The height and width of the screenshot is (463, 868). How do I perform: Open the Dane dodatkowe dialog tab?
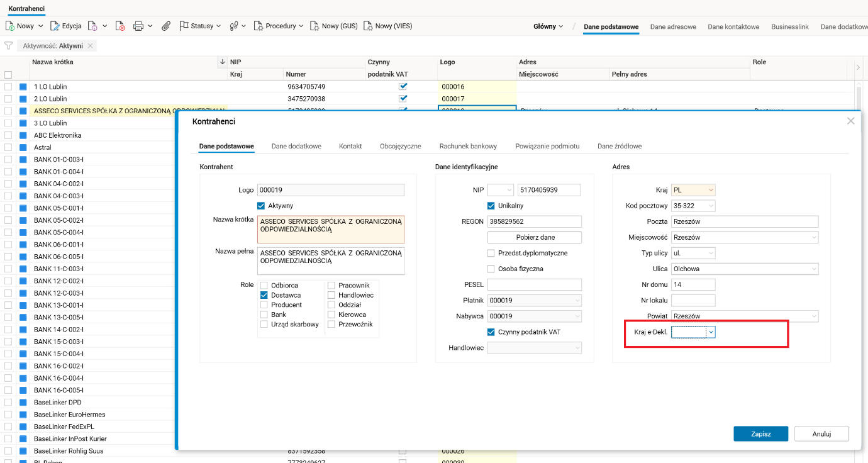tap(296, 146)
